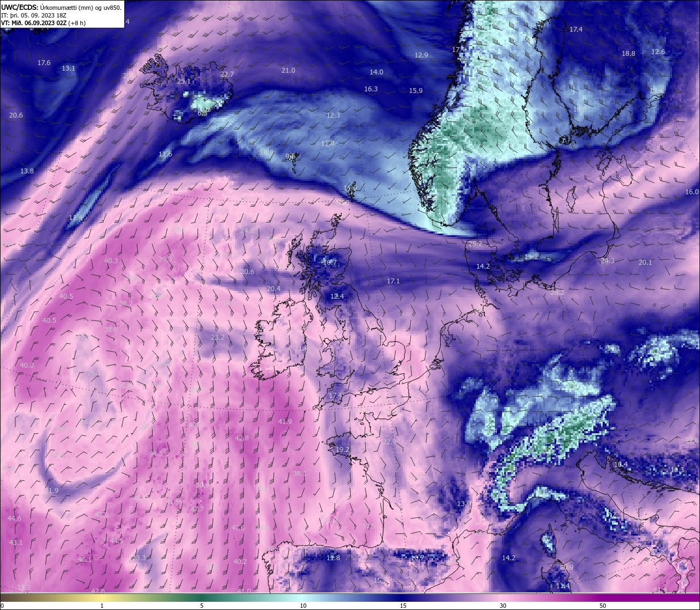Click the map value 22.7
This screenshot has height=610, width=700.
(227, 74)
